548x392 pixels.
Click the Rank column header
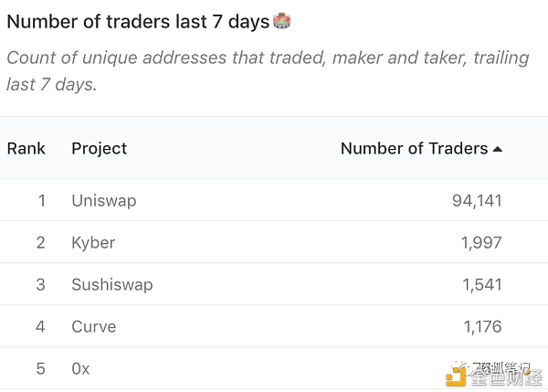[26, 148]
